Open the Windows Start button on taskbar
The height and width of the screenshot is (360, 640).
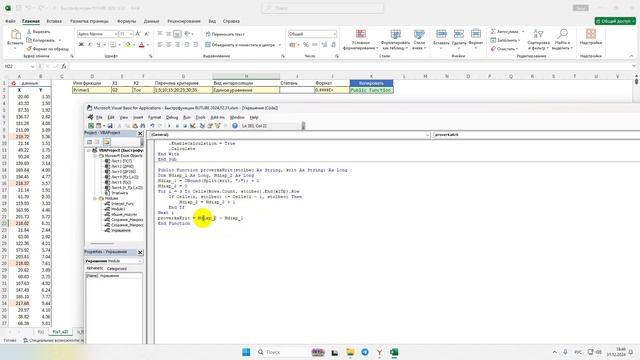point(246,352)
